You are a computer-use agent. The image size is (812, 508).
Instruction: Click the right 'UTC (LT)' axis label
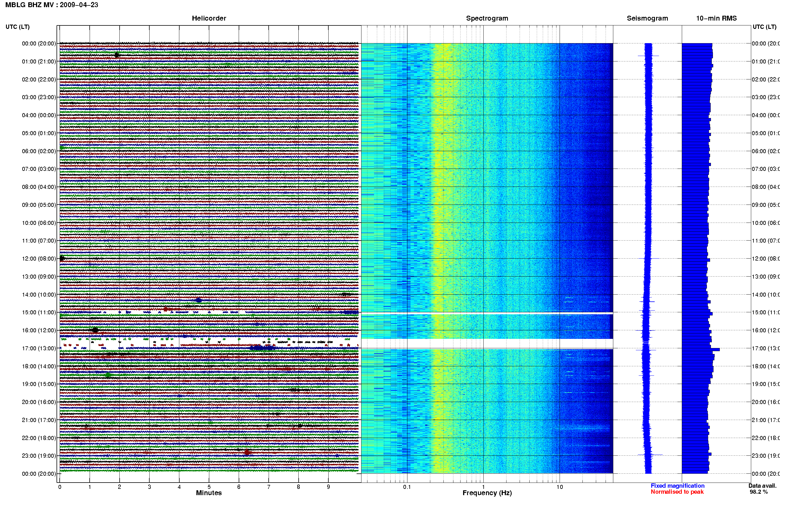pos(764,27)
